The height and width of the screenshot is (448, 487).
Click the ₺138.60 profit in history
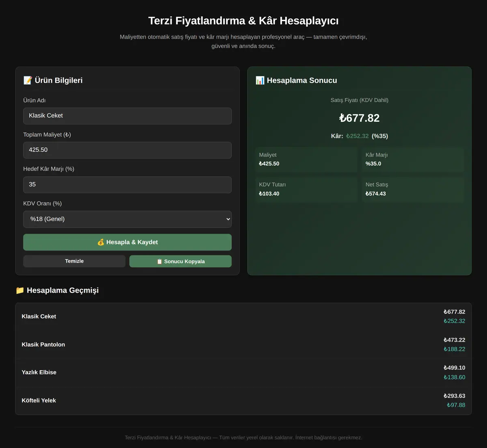point(455,377)
